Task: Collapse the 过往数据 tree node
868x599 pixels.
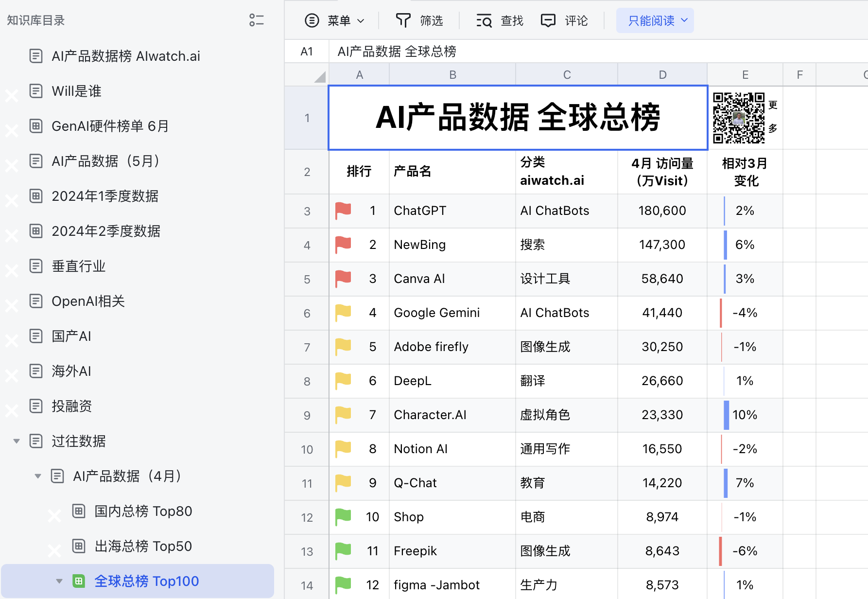Action: (x=17, y=441)
